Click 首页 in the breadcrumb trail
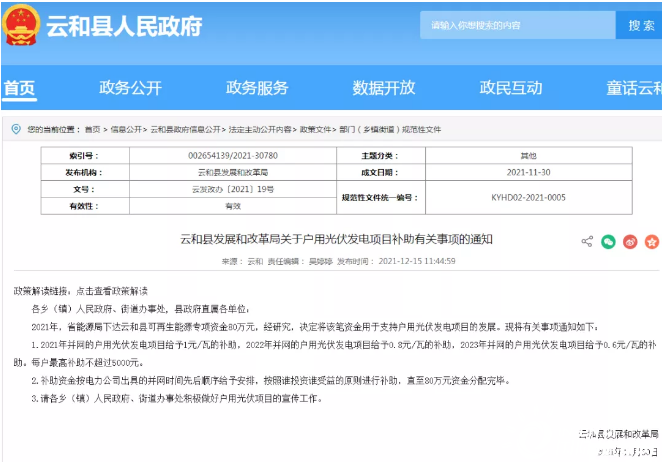 92,130
